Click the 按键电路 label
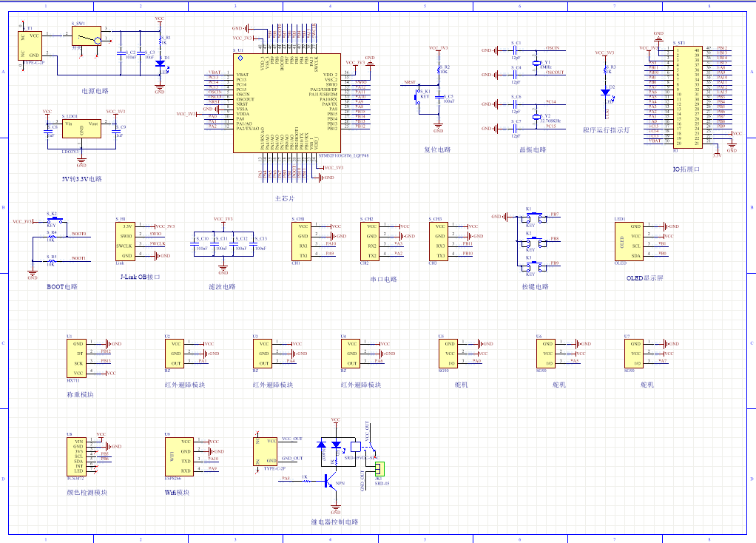Screen dimensions: 756x543 tap(535, 286)
